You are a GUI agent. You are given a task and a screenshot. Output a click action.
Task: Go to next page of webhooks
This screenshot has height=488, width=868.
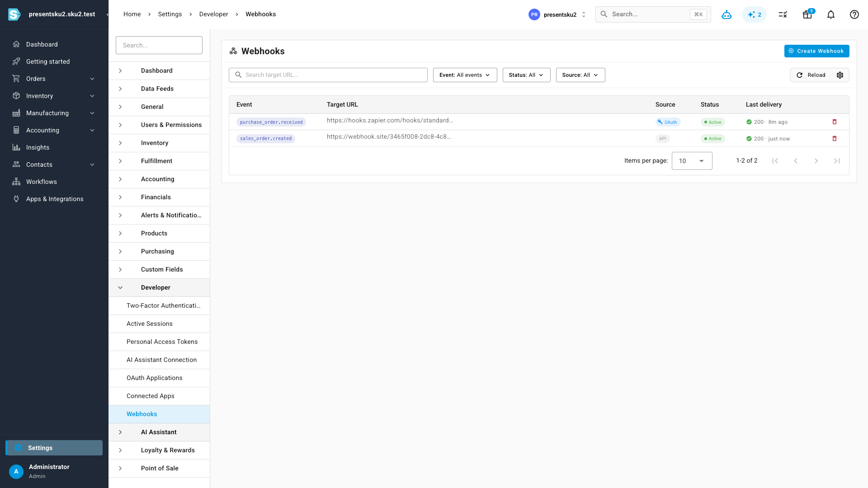816,161
